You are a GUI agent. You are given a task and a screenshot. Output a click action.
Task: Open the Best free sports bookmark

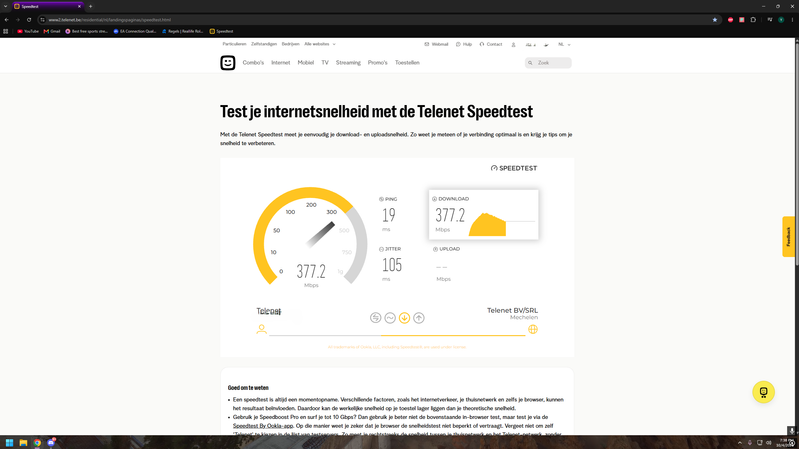pos(86,32)
